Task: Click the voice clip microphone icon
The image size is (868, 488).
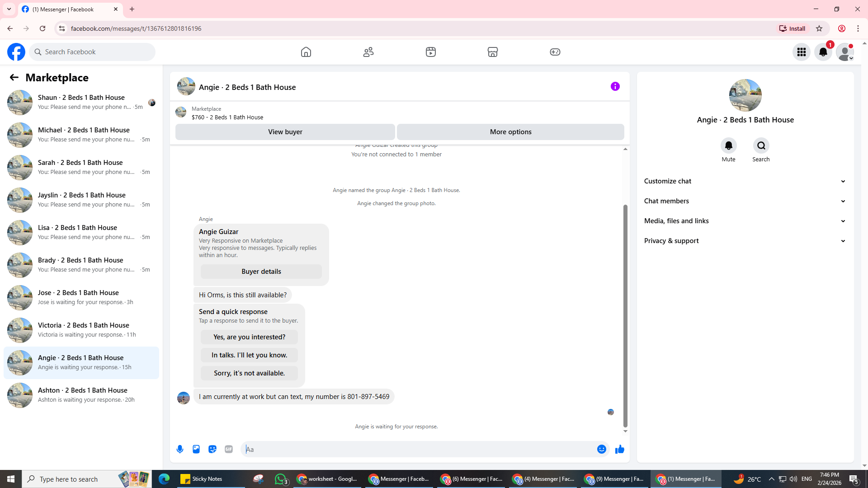Action: [x=180, y=449]
